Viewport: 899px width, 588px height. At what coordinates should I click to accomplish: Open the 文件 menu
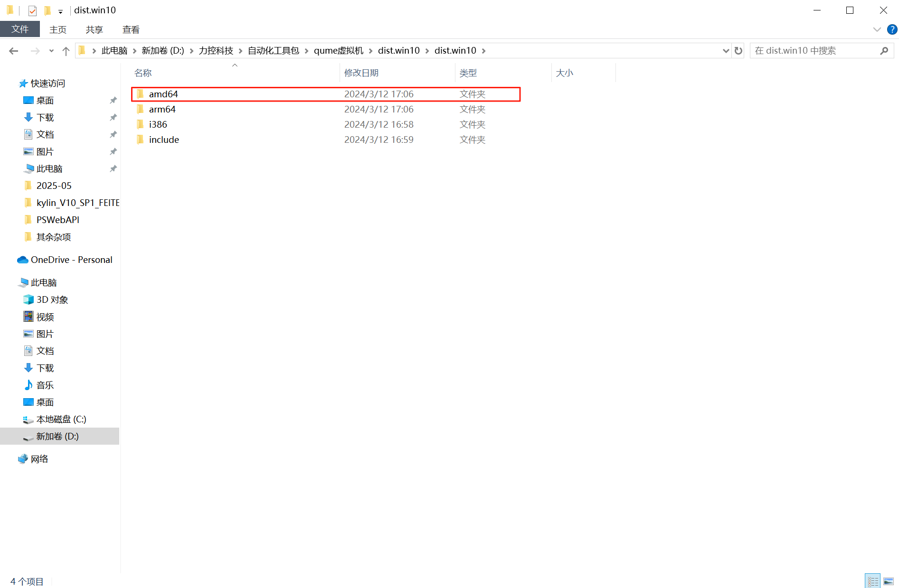click(20, 29)
